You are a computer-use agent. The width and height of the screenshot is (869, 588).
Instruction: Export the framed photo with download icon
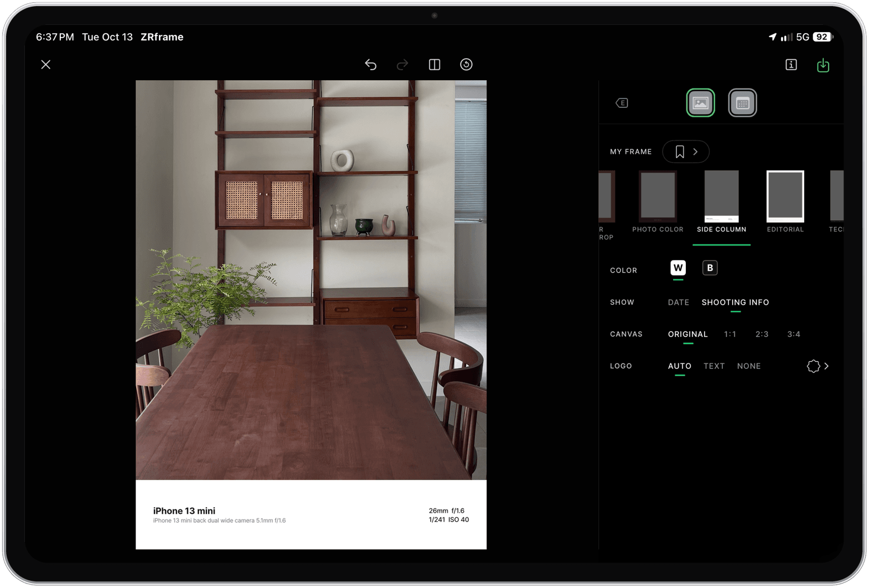click(823, 65)
